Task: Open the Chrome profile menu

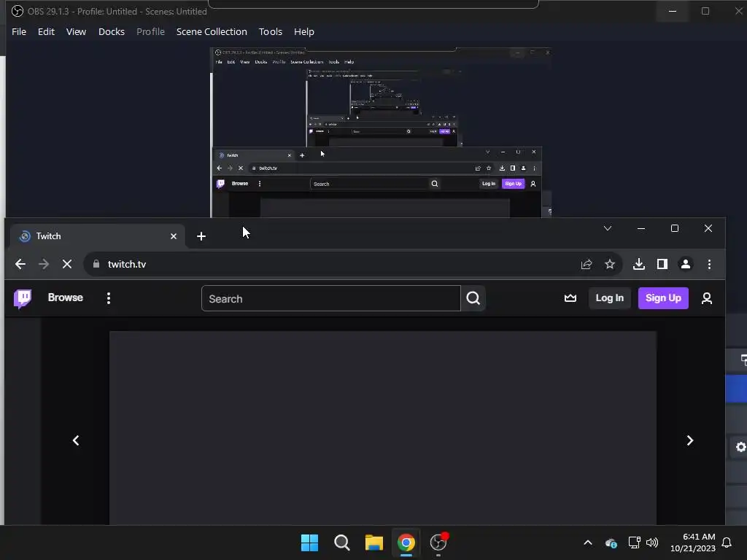Action: [x=686, y=264]
